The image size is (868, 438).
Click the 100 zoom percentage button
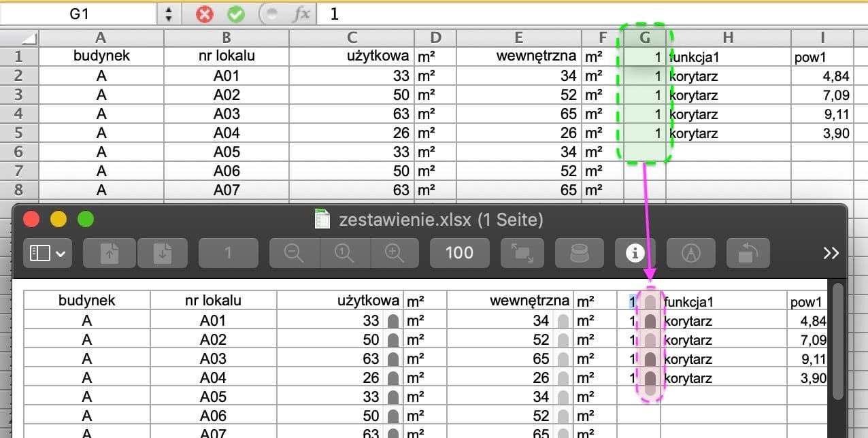tap(459, 253)
